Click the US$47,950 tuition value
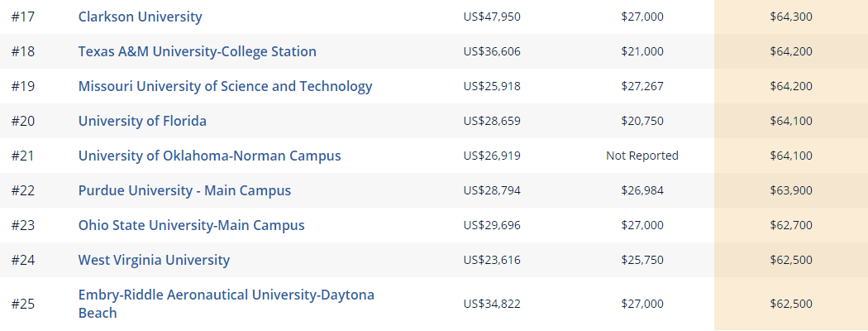The image size is (868, 331). (492, 17)
